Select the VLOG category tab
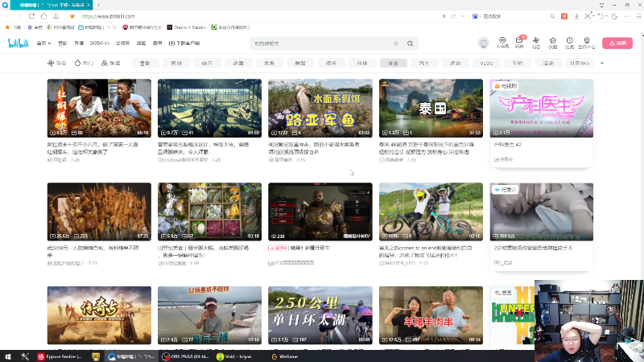This screenshot has width=644, height=362. point(486,64)
